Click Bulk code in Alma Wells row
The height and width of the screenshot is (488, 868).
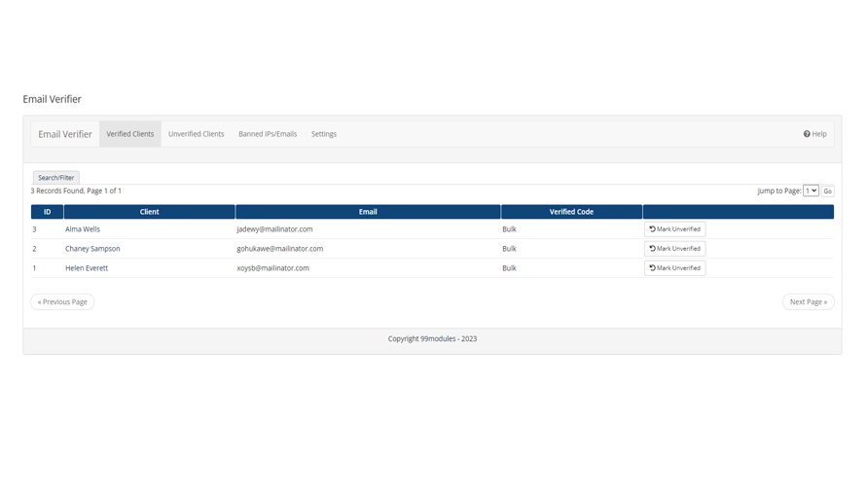[x=509, y=229]
